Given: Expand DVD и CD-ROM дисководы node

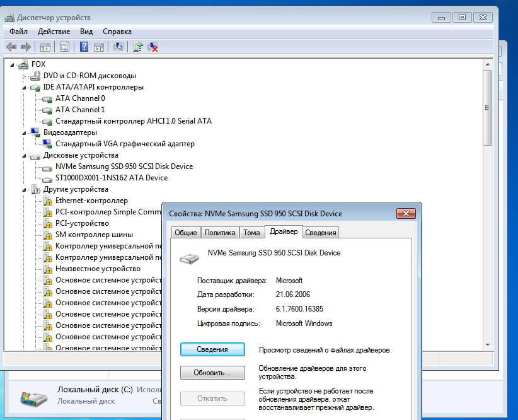Looking at the screenshot, I should 24,76.
